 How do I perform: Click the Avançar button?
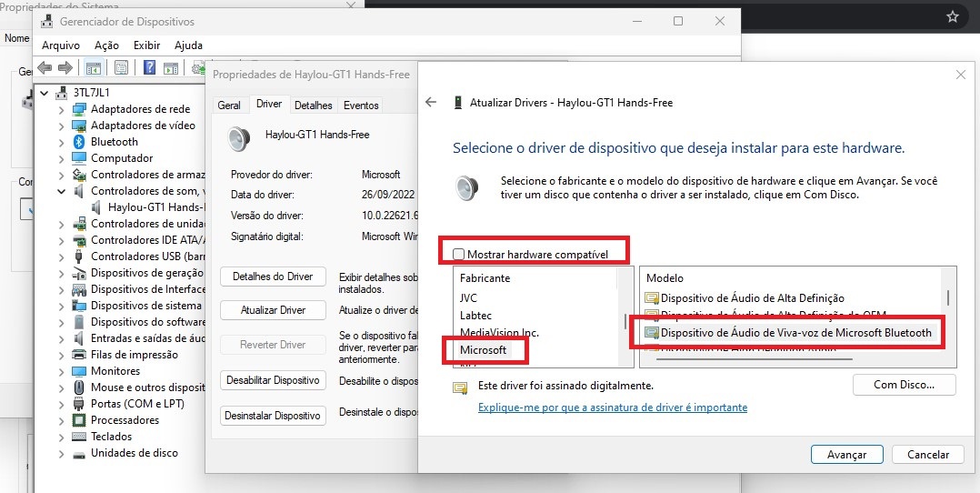(x=847, y=455)
